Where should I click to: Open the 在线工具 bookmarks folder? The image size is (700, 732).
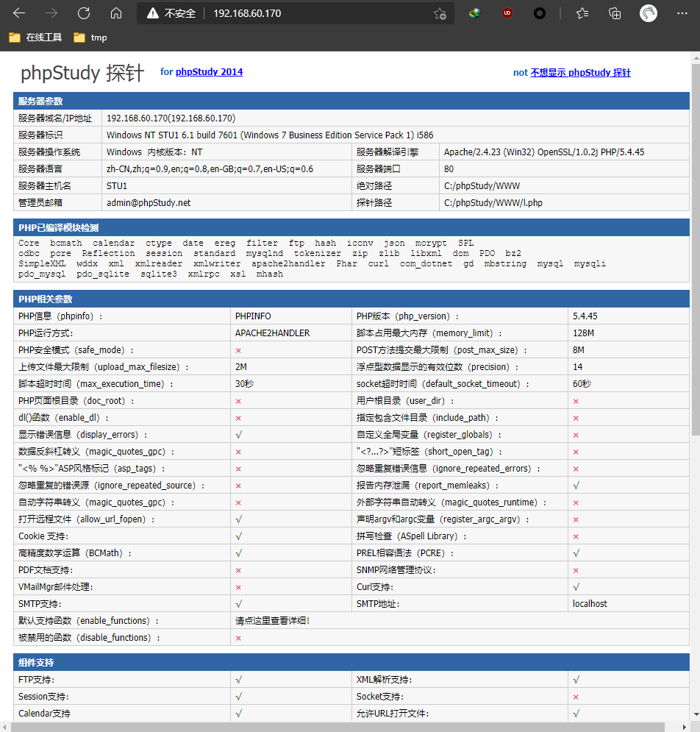tap(35, 38)
